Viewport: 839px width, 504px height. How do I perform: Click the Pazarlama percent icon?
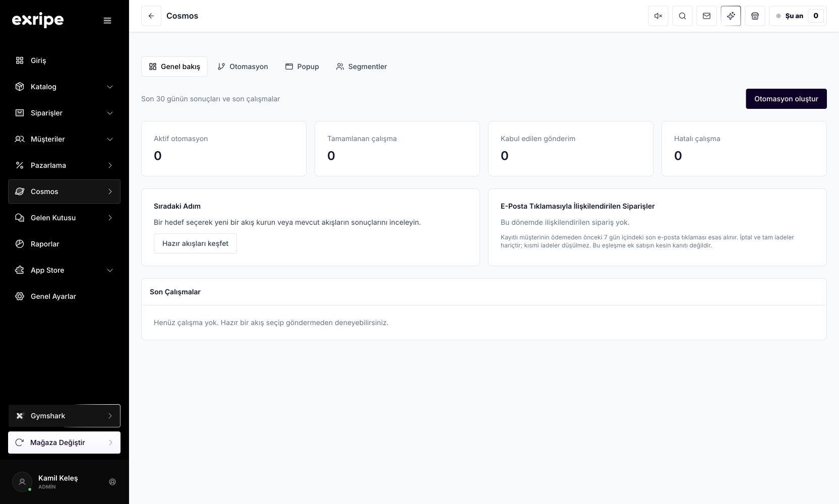(20, 165)
